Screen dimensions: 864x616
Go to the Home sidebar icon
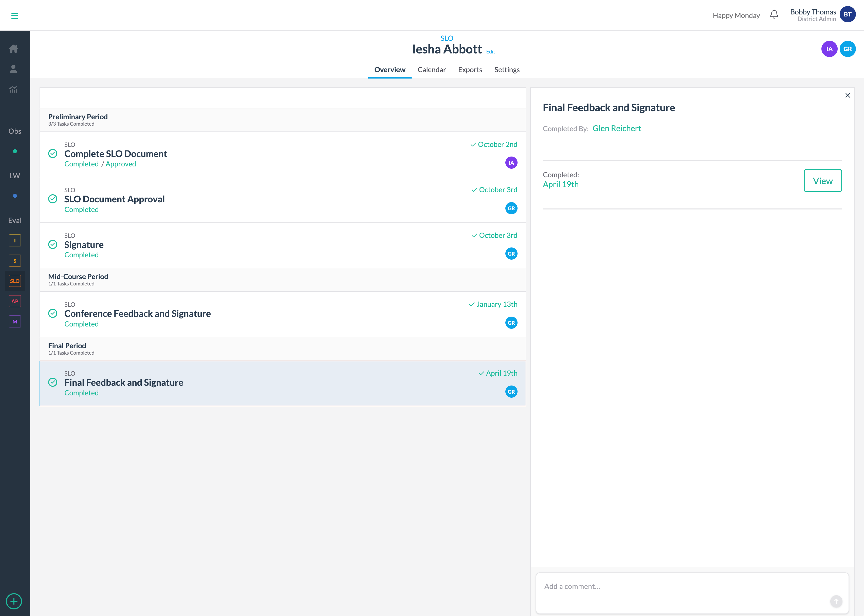click(14, 49)
